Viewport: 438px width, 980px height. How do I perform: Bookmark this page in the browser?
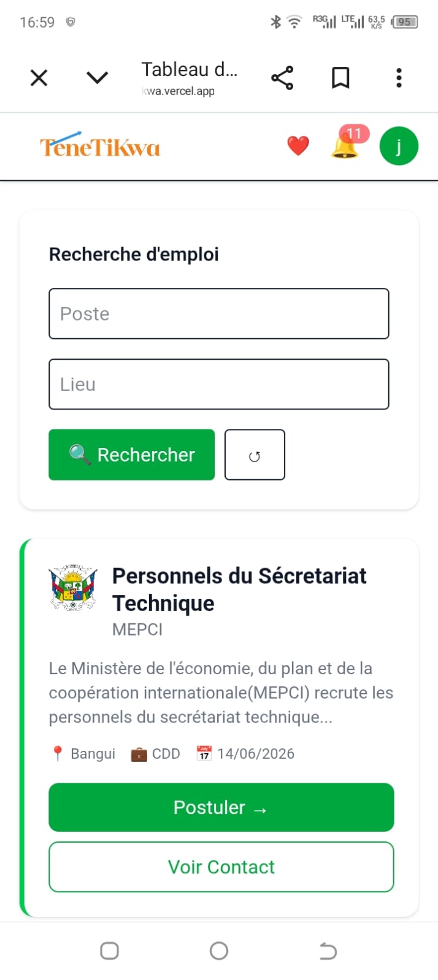click(340, 78)
